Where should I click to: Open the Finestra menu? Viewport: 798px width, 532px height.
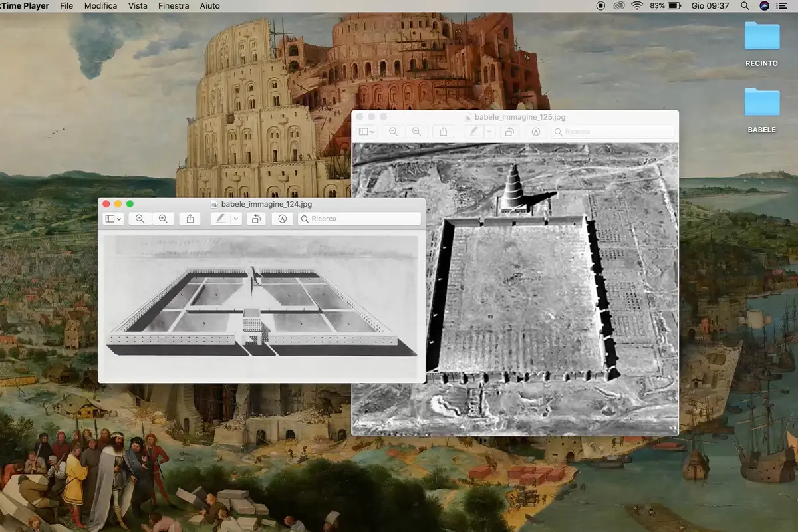click(x=174, y=6)
